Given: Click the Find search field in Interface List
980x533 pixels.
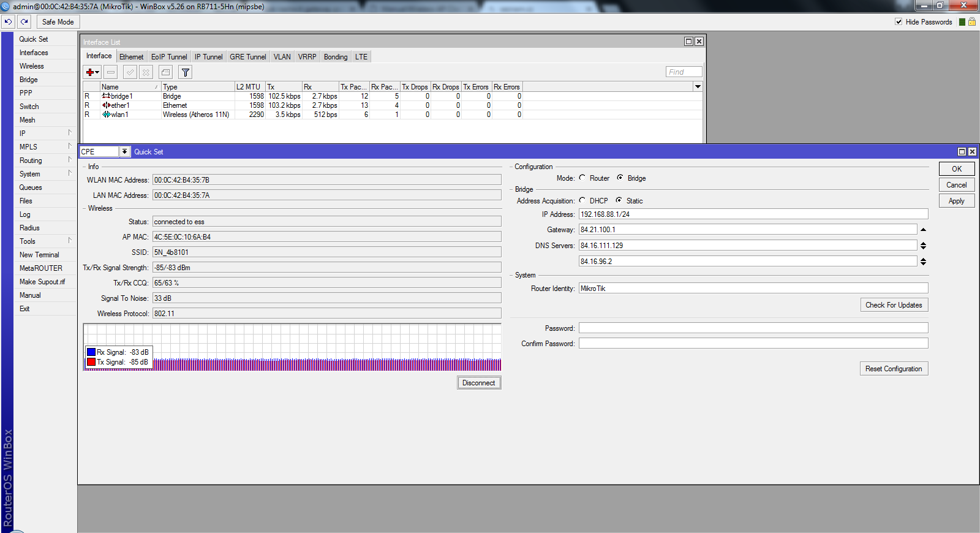Looking at the screenshot, I should tap(684, 72).
